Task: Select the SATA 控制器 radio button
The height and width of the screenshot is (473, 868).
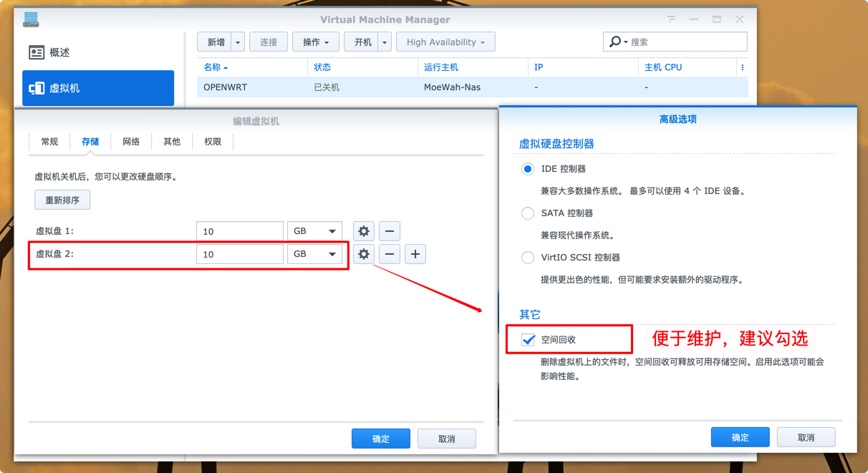Action: click(528, 213)
